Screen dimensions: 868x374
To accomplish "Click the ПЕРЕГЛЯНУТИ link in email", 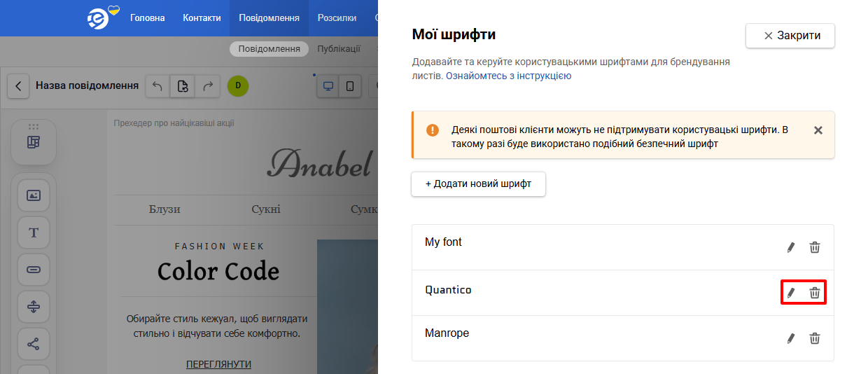I will click(x=218, y=364).
